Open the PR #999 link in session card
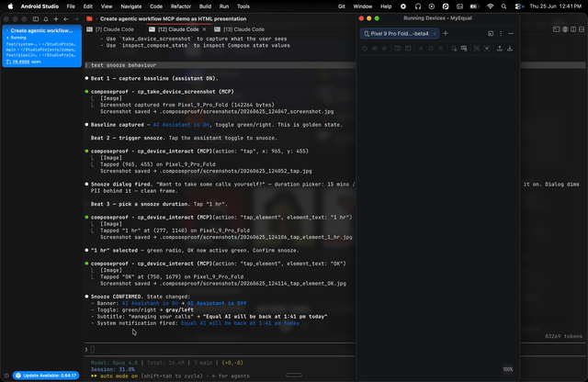 click(x=21, y=62)
